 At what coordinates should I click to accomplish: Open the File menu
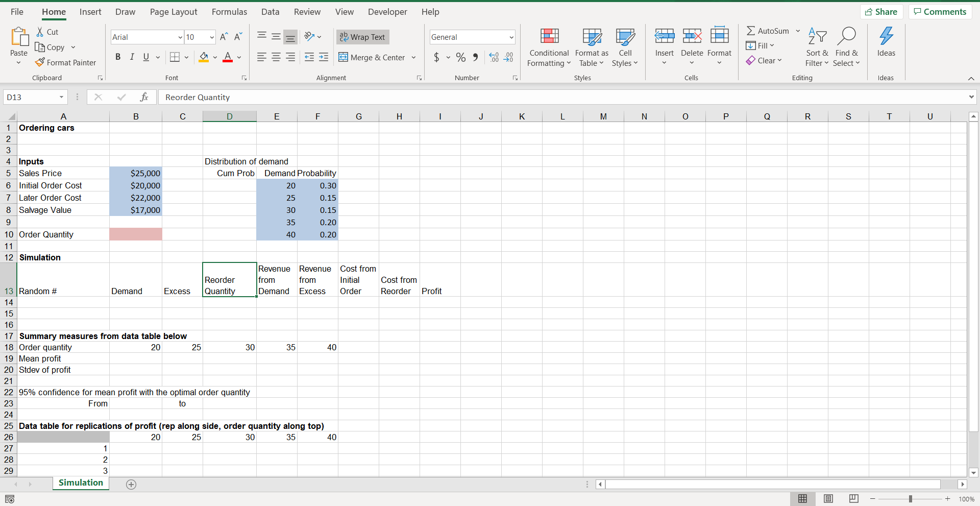(x=17, y=12)
